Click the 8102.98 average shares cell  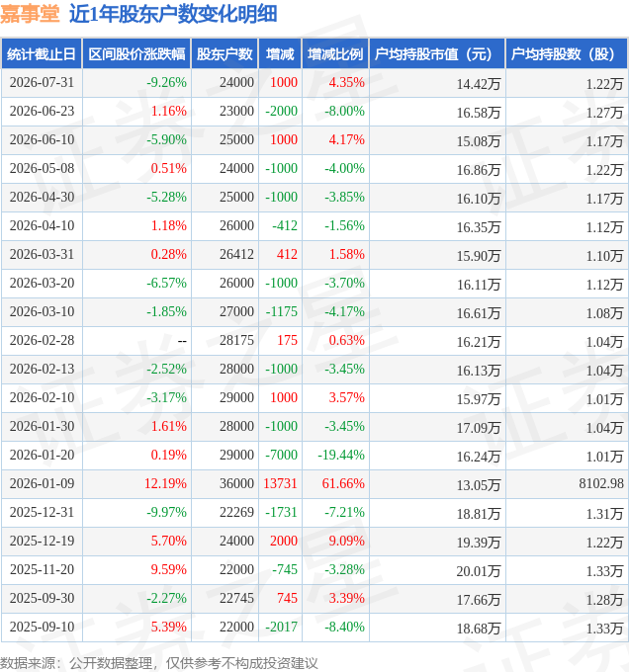tap(601, 483)
